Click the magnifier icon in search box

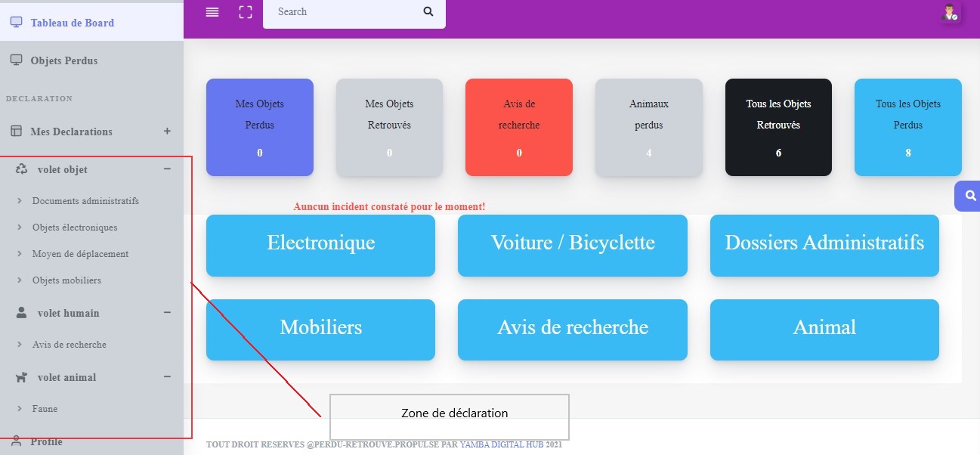pyautogui.click(x=428, y=12)
